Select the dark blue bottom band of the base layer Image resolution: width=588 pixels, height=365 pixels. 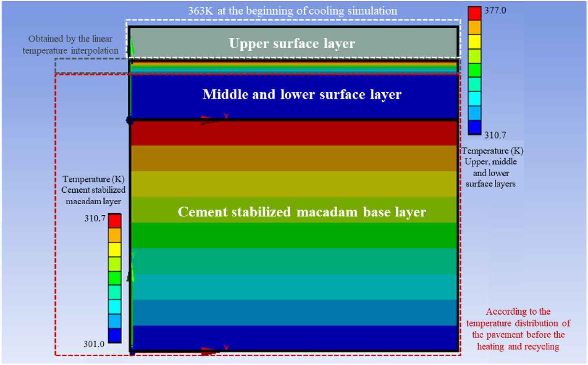(294, 337)
